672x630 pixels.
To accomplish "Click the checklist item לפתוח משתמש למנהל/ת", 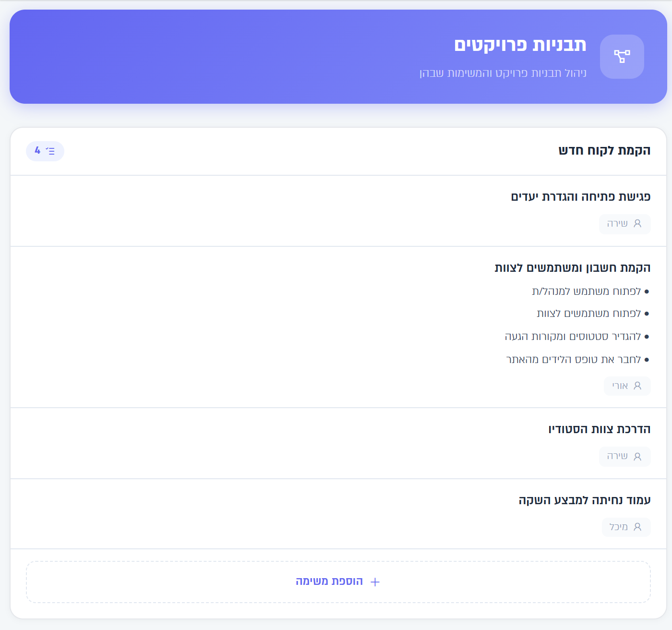I will [x=587, y=291].
